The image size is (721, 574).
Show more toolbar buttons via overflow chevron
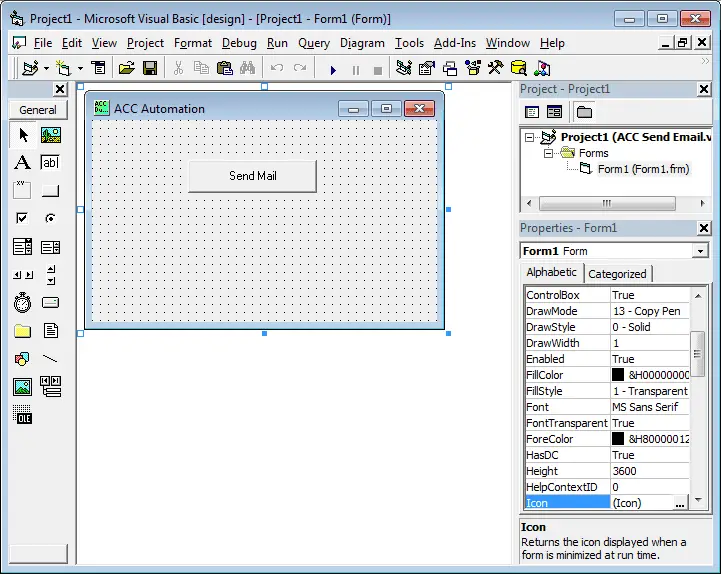coord(705,61)
